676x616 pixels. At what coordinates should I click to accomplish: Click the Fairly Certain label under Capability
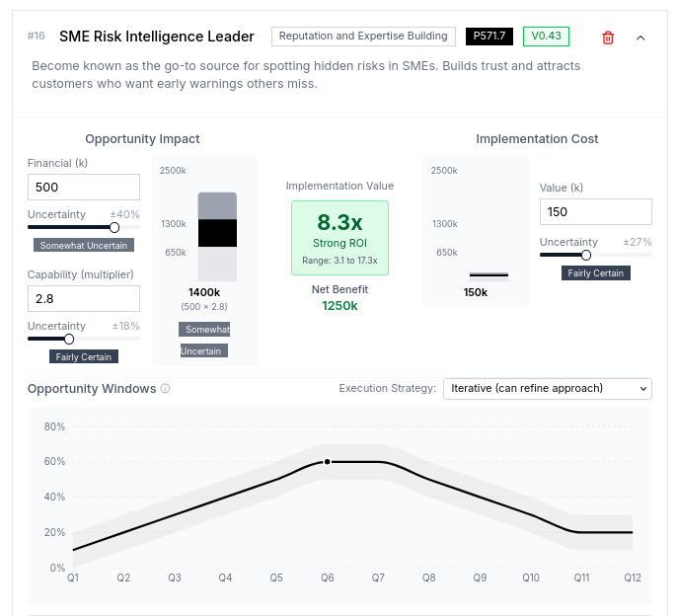pyautogui.click(x=84, y=356)
